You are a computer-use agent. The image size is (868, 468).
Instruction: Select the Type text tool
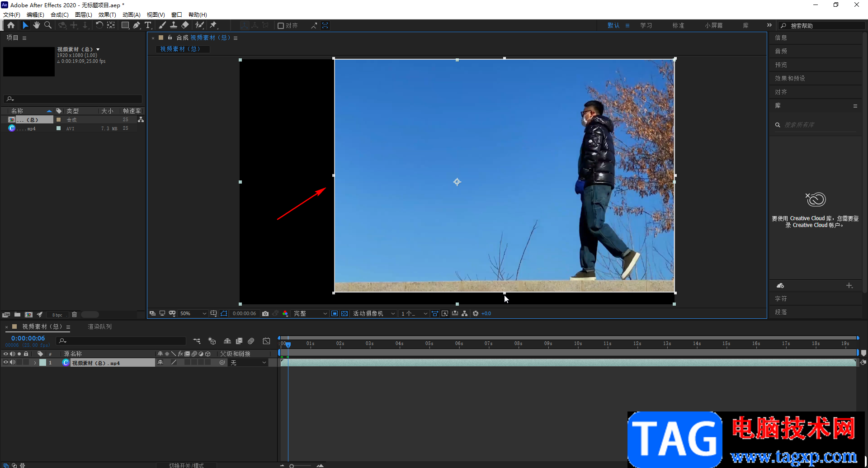pyautogui.click(x=148, y=25)
